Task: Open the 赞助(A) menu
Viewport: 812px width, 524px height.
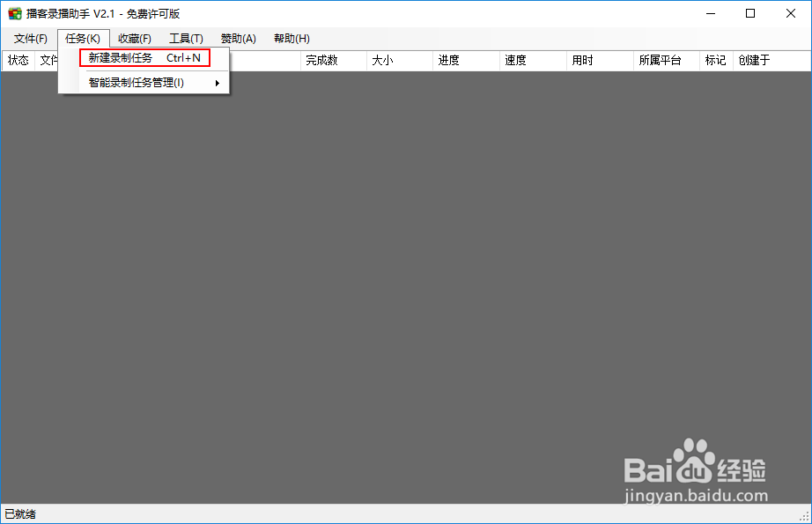Action: tap(235, 38)
